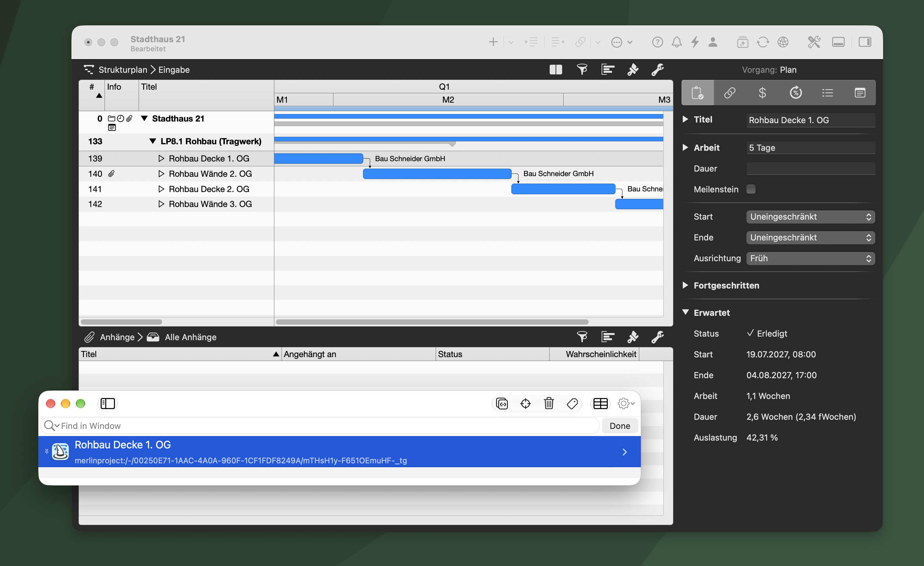Toggle sidebar in the floating window

(x=107, y=404)
